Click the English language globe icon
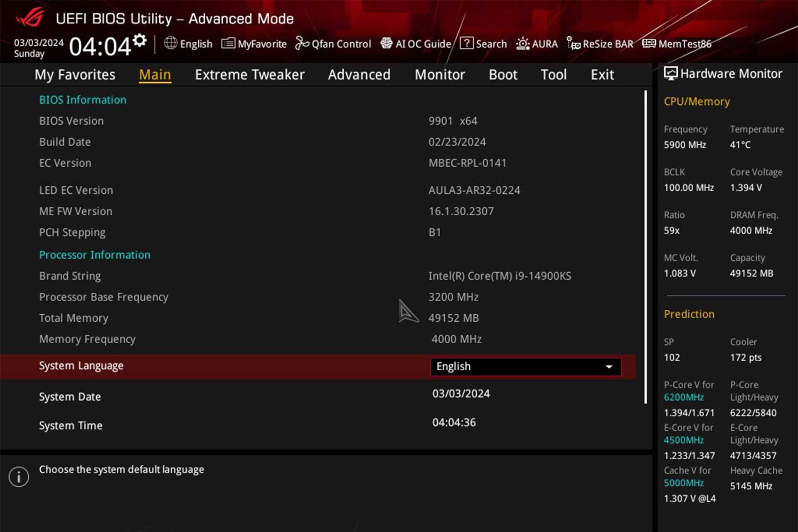Screen dimensions: 798x532 (170, 43)
